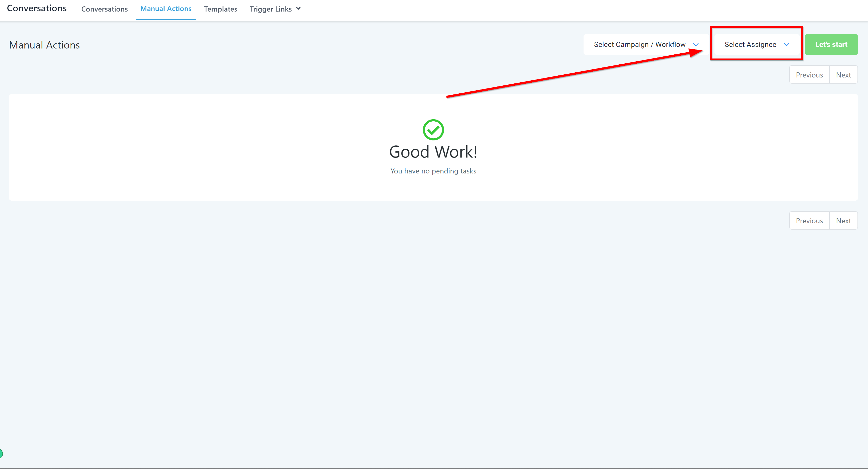The width and height of the screenshot is (868, 469).
Task: Select the Manual Actions tab
Action: tap(166, 9)
